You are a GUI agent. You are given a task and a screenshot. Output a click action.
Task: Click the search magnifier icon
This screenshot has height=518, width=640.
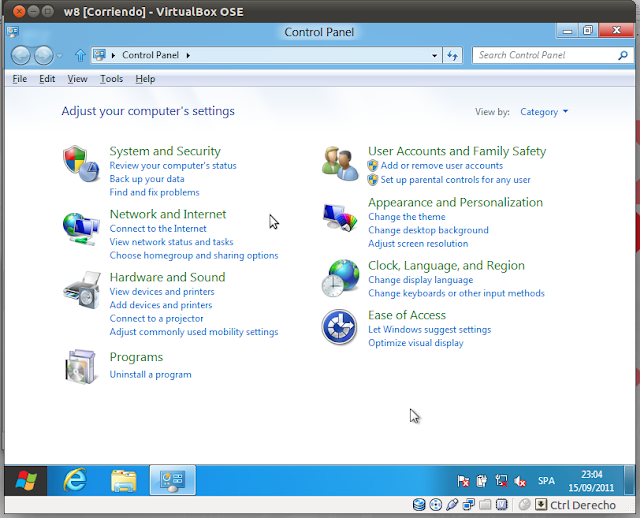point(623,55)
